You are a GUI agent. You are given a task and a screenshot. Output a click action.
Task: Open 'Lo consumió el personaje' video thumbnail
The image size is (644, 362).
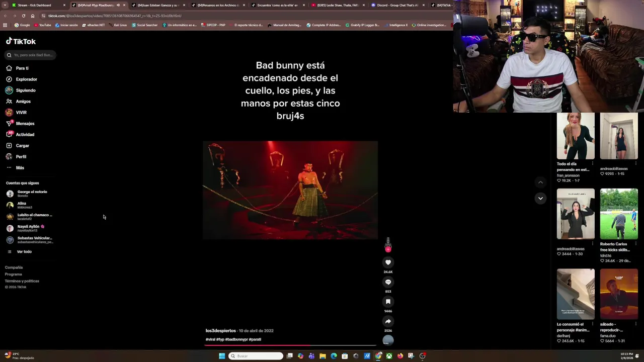pos(576,294)
